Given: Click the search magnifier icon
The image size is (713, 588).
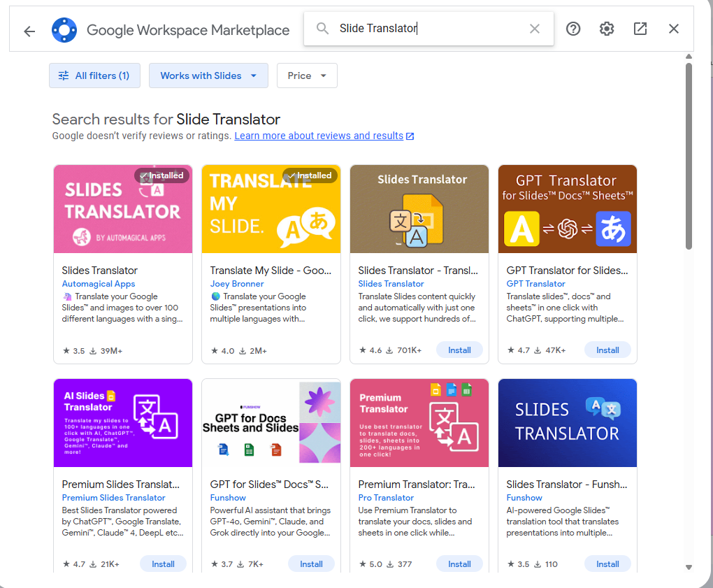Looking at the screenshot, I should 322,28.
